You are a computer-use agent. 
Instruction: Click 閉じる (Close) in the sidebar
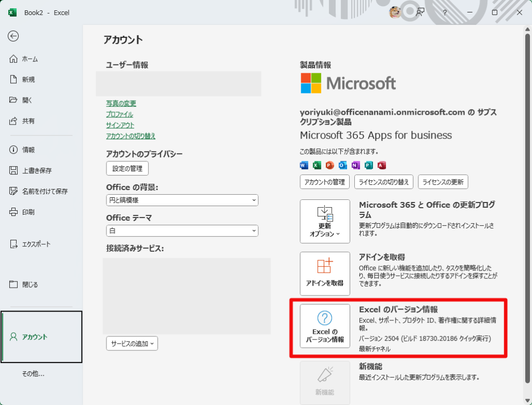tap(30, 285)
